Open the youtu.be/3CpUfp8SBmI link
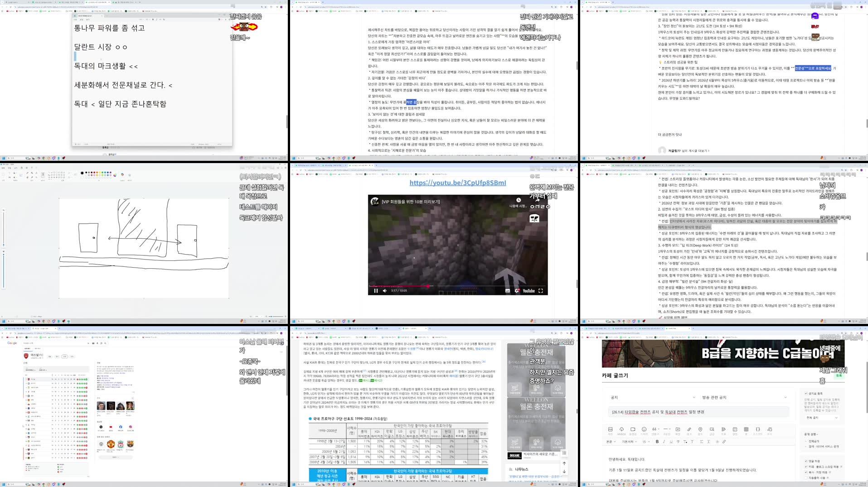The width and height of the screenshot is (868, 487). click(x=457, y=183)
